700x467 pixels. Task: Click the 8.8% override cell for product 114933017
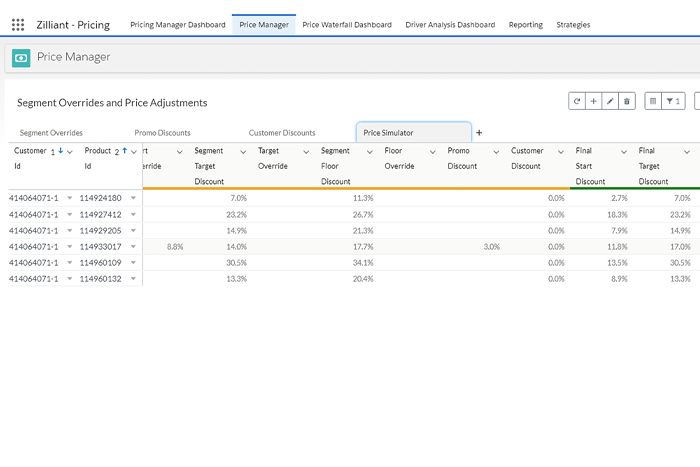click(174, 246)
